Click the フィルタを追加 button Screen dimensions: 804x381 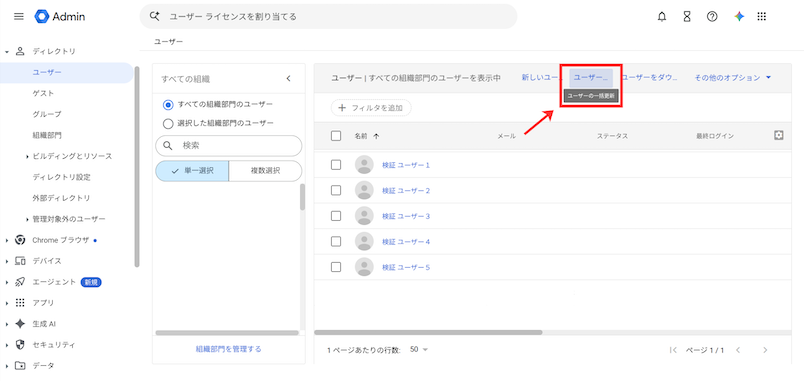pos(371,108)
